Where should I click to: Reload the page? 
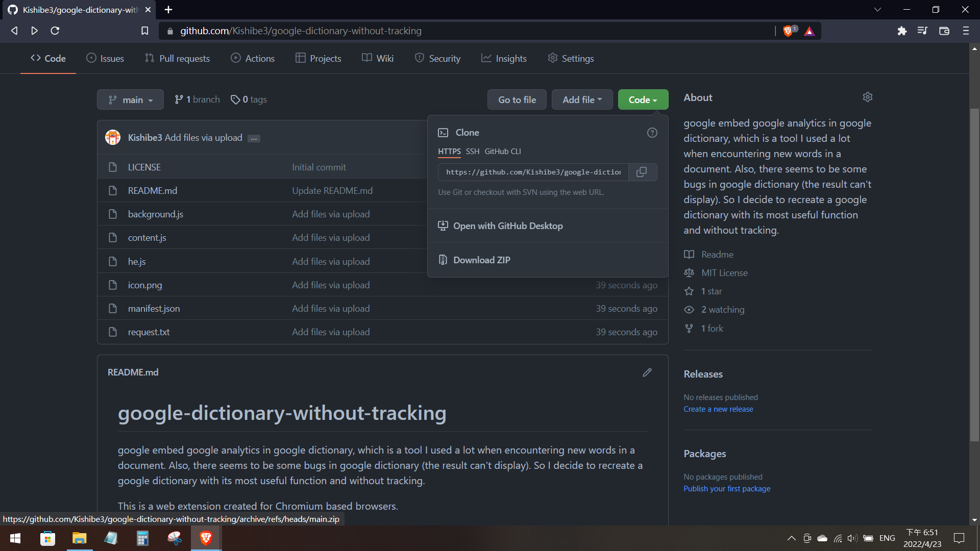point(55,31)
